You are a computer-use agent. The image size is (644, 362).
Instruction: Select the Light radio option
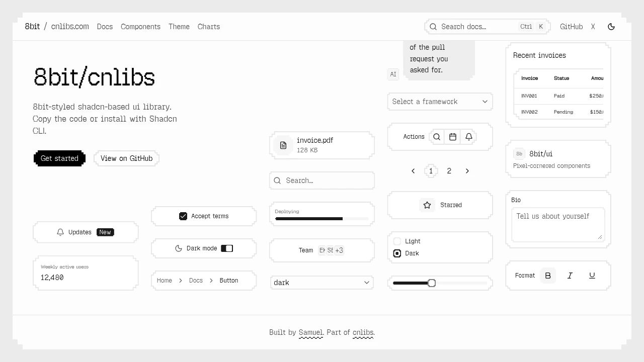[397, 241]
